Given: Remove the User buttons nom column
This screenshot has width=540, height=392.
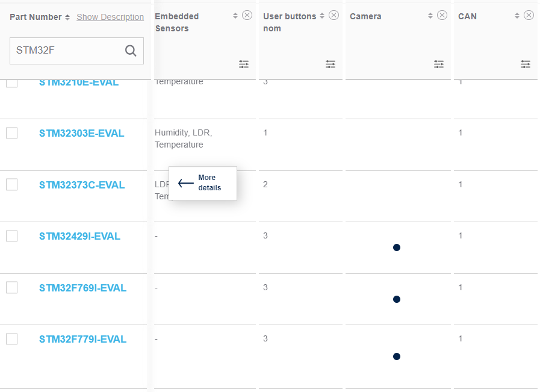Looking at the screenshot, I should (334, 15).
